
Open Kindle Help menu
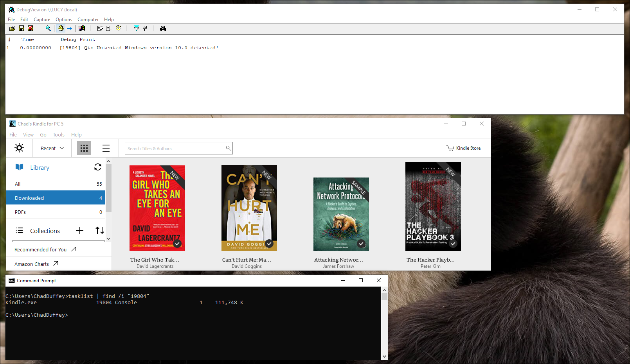click(76, 134)
